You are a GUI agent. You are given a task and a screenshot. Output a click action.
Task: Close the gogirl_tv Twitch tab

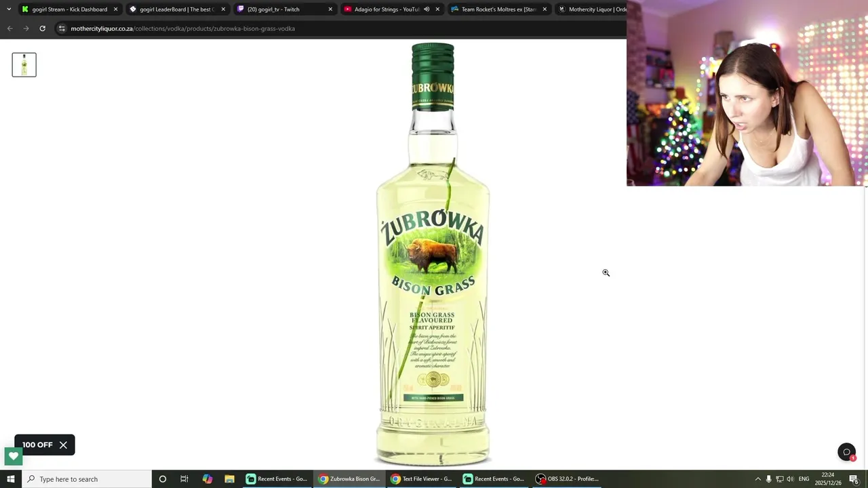tap(330, 9)
